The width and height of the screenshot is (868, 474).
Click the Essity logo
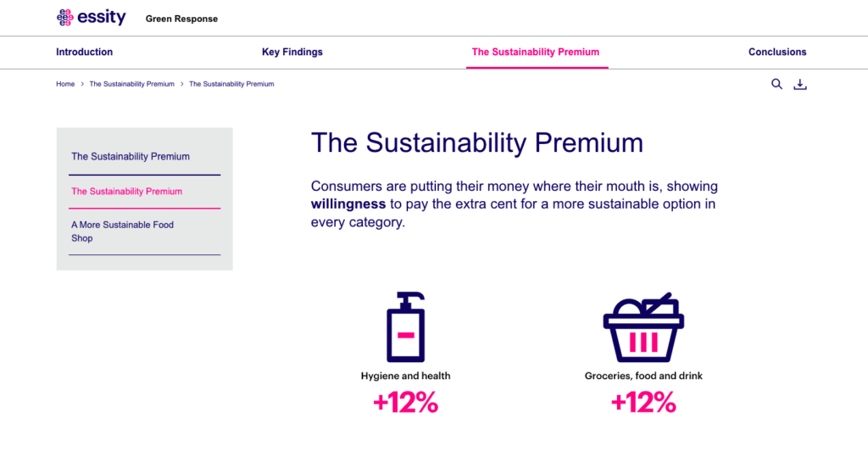click(x=91, y=17)
